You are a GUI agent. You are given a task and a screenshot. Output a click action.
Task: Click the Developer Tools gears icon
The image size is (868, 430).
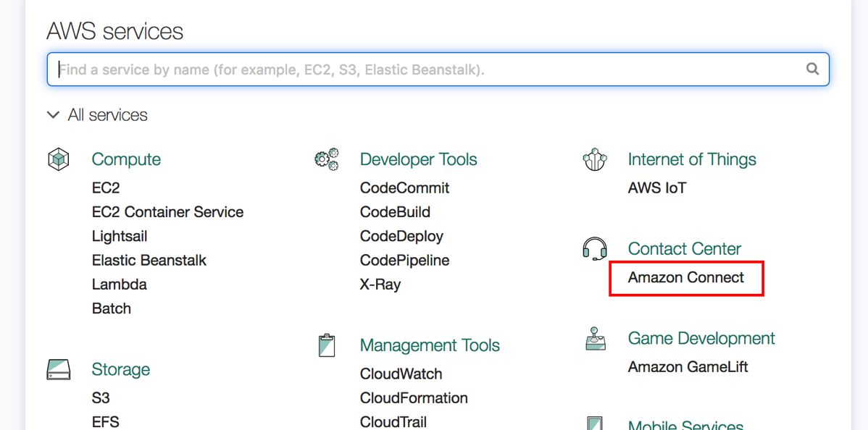pyautogui.click(x=327, y=159)
